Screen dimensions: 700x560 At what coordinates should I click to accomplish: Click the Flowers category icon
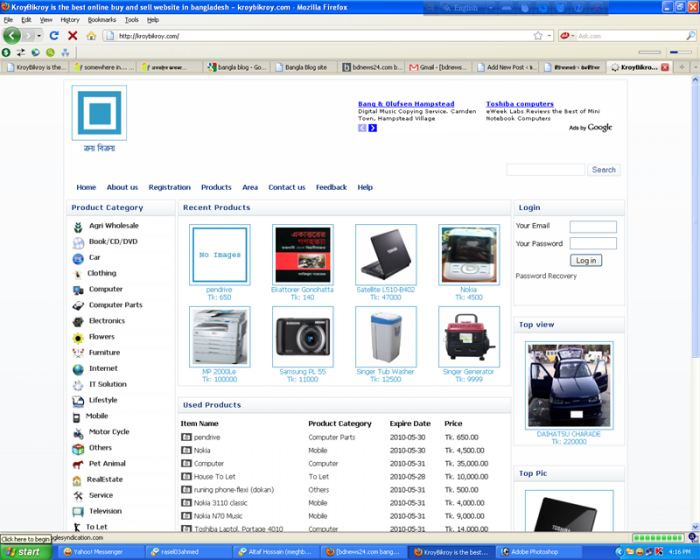point(78,338)
